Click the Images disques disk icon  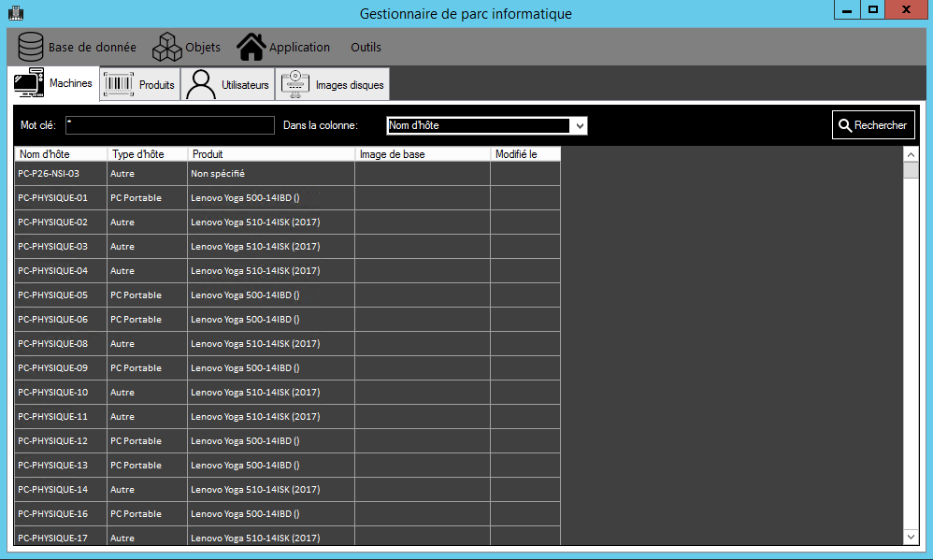(295, 84)
